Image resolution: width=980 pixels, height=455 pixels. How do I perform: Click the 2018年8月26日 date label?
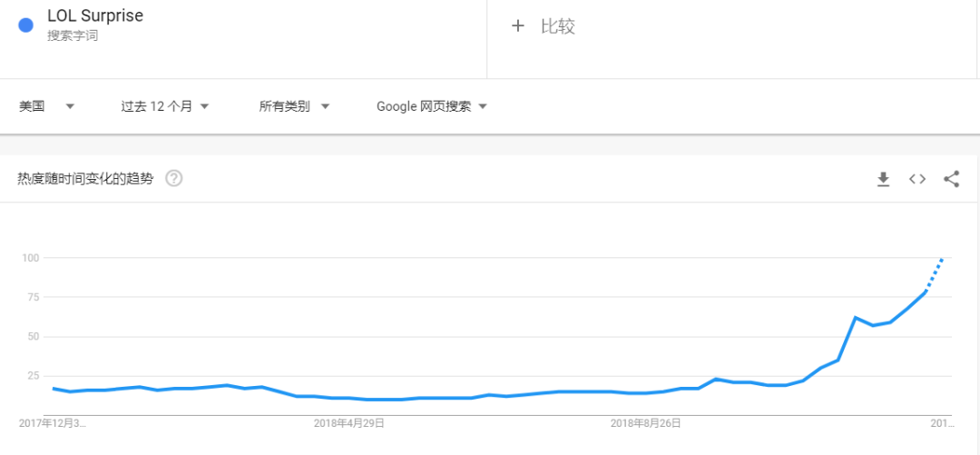pyautogui.click(x=645, y=423)
